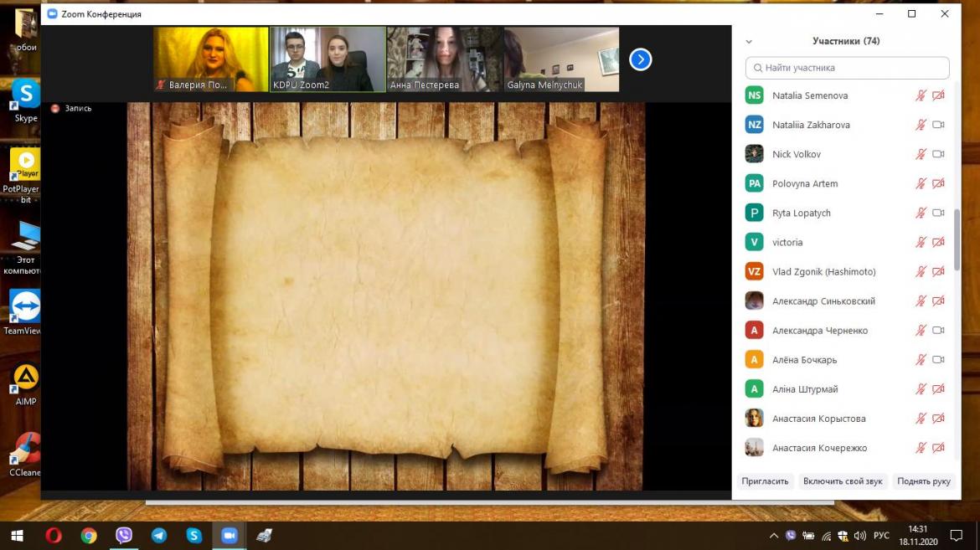Toggle the РУС keyboard language indicator
The image size is (980, 550).
coord(881,536)
